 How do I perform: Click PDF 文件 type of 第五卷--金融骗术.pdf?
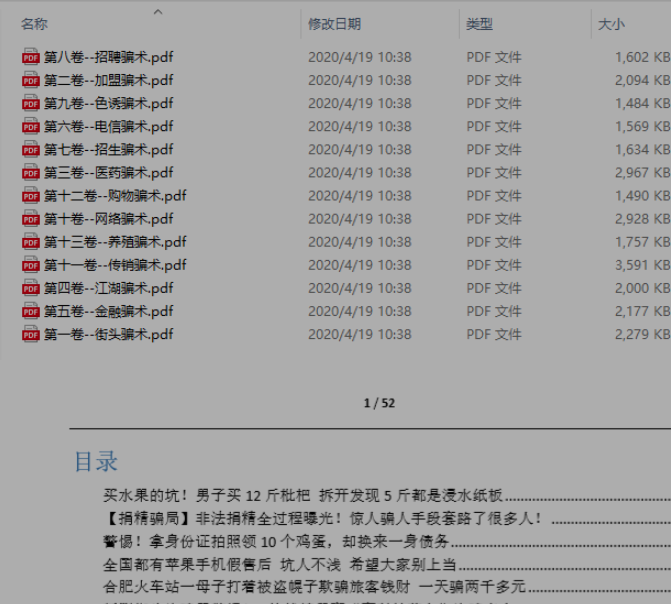[494, 311]
